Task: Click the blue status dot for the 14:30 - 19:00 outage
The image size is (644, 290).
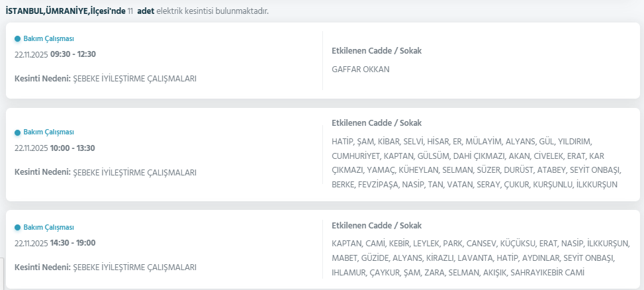Action: point(18,228)
